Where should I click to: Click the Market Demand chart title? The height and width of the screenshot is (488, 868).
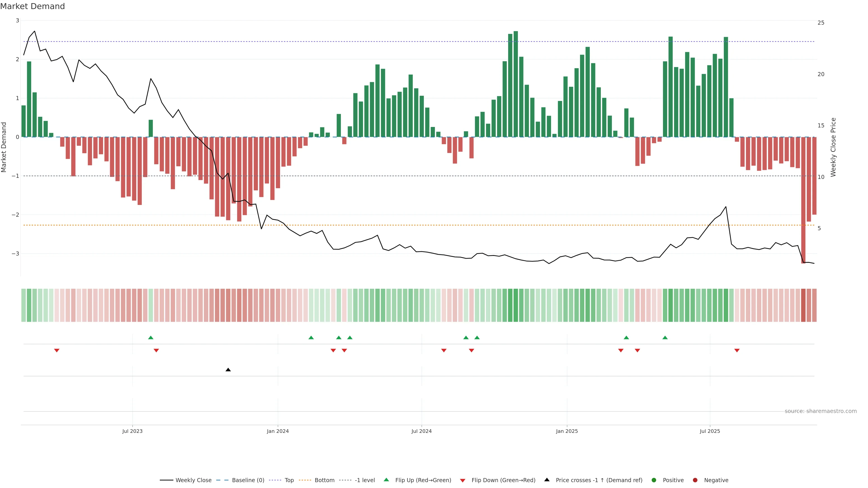coord(32,6)
